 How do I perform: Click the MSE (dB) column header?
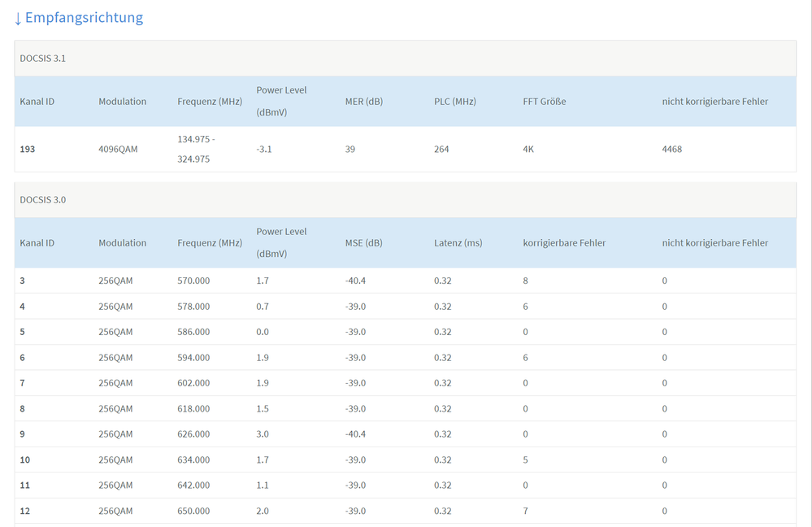click(363, 242)
